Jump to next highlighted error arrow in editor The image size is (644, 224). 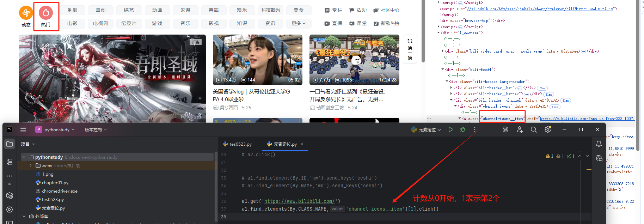pos(587,156)
